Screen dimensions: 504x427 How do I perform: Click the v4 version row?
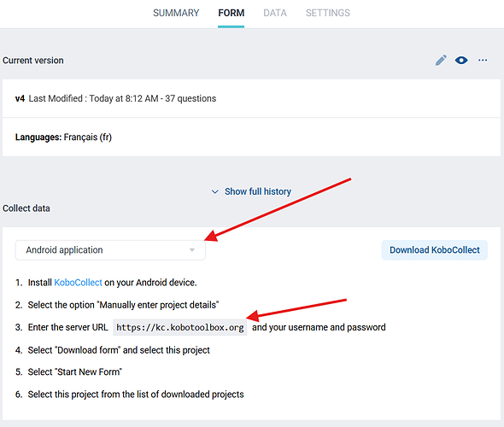click(x=251, y=98)
